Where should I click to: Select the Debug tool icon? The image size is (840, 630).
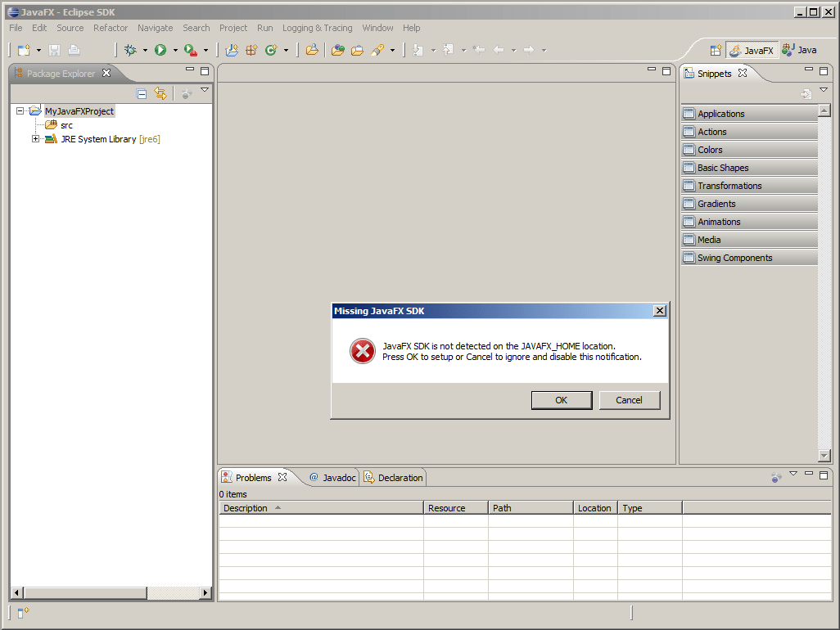[131, 50]
